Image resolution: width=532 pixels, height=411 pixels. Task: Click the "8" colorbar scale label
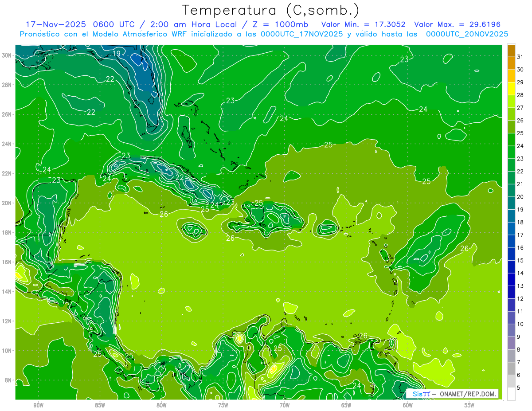pos(519,349)
